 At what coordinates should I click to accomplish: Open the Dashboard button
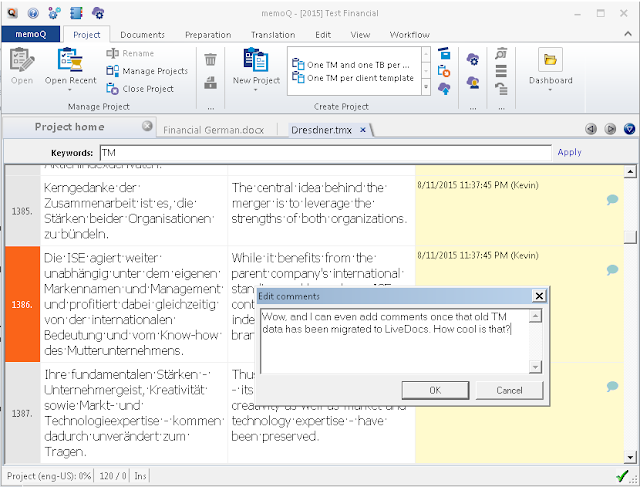click(x=550, y=69)
